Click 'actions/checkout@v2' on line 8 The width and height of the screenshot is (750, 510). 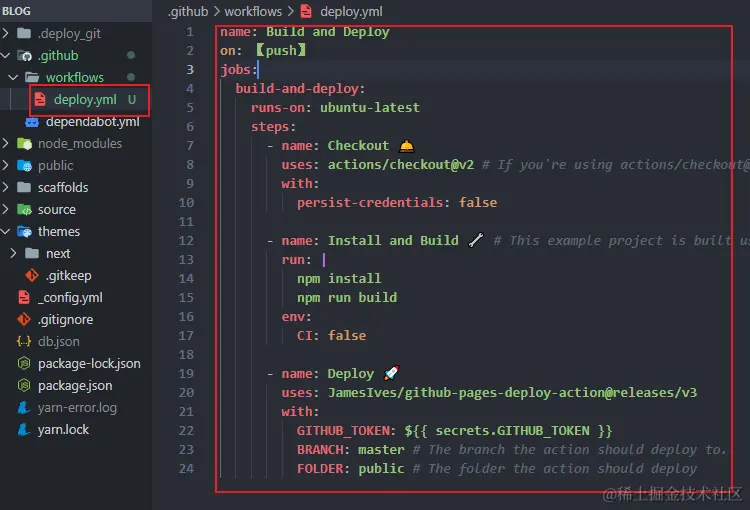click(x=401, y=164)
